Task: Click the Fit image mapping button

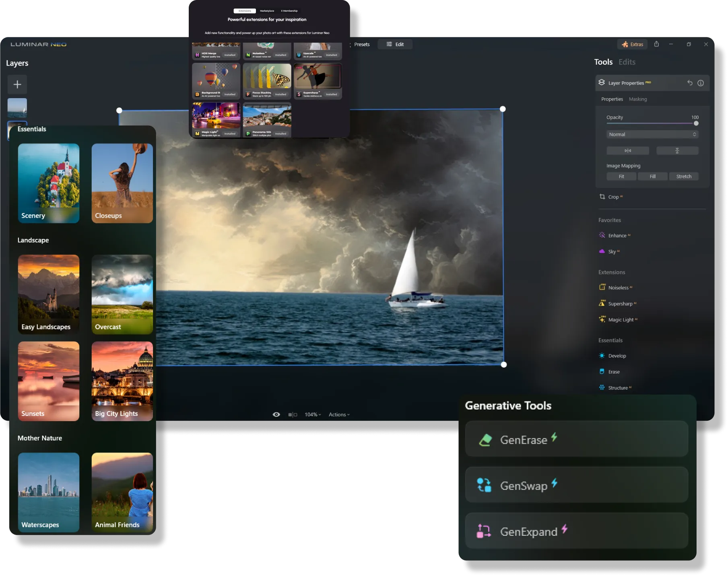Action: pos(621,176)
